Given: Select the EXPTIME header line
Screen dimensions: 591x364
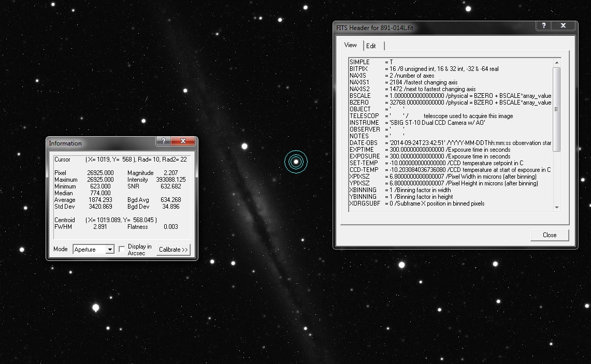Looking at the screenshot, I should point(430,150).
